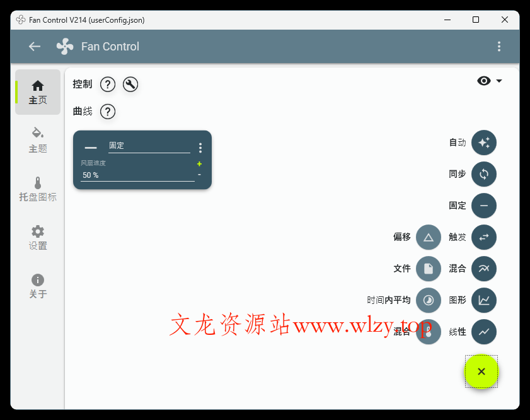
Task: Click the plus stepper on 风扇速度
Action: pyautogui.click(x=199, y=163)
